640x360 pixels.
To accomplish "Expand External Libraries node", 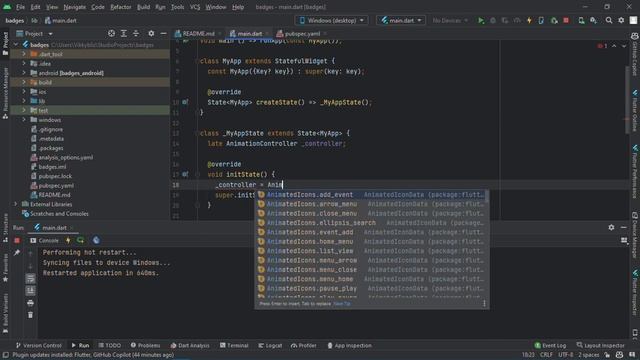I will [x=16, y=204].
